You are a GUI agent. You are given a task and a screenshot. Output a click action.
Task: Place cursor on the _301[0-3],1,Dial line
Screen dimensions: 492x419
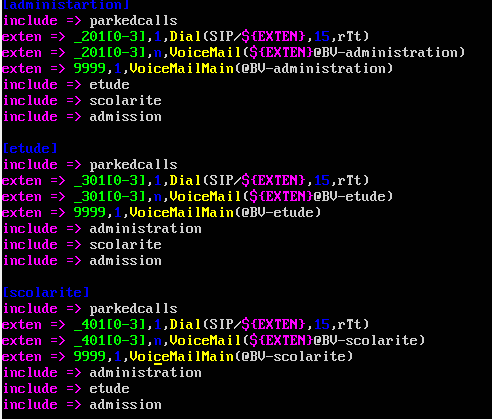[186, 180]
